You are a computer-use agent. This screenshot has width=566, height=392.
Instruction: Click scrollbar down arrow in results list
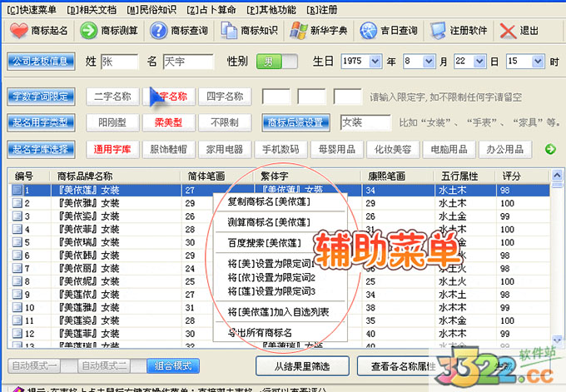(557, 340)
